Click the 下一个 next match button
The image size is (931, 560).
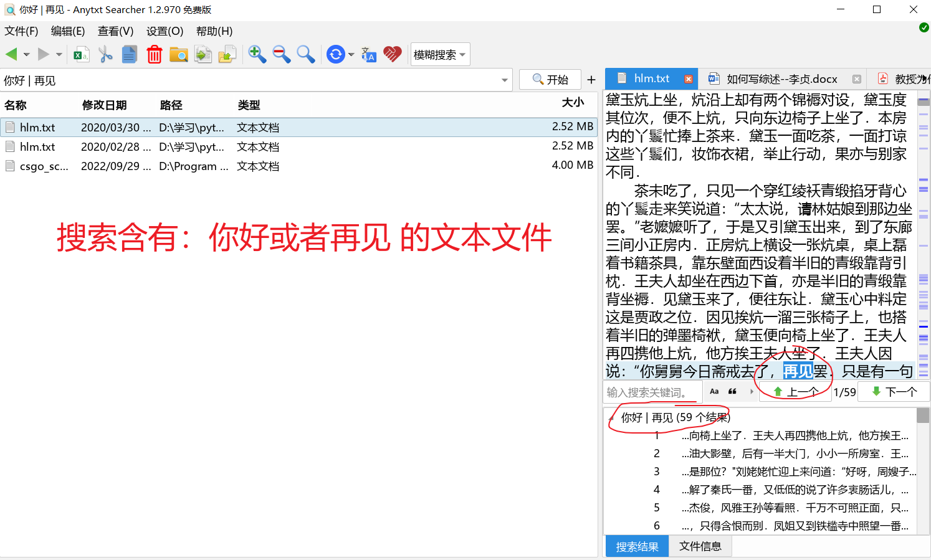(894, 392)
